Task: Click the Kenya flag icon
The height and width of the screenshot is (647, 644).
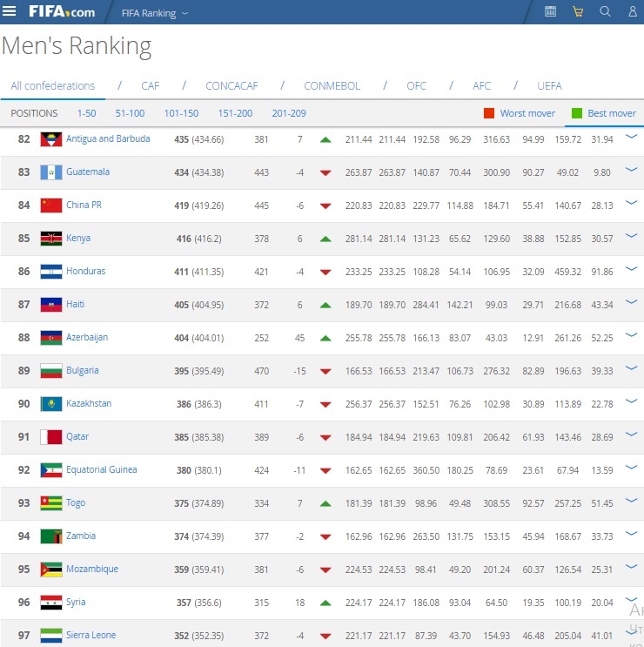Action: [x=51, y=239]
